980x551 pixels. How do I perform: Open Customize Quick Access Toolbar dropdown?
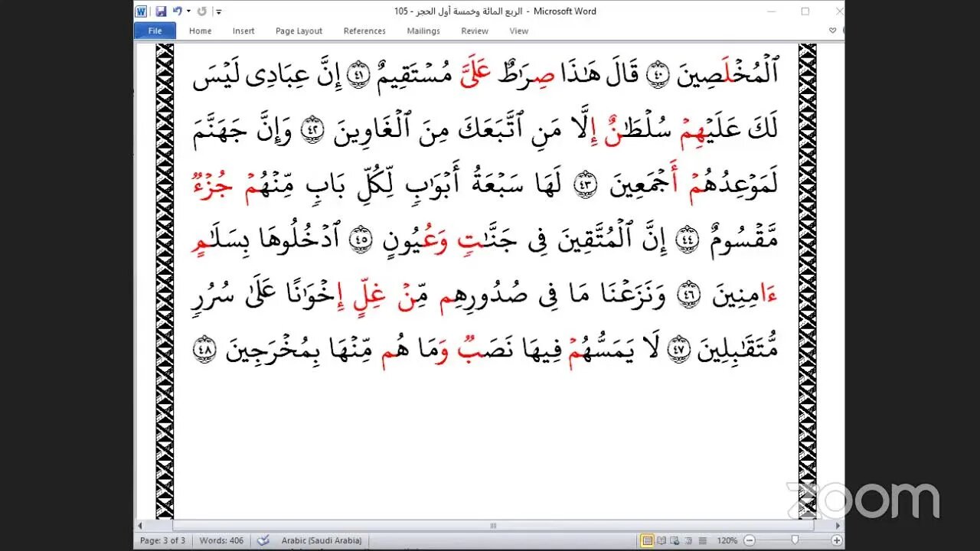tap(219, 11)
